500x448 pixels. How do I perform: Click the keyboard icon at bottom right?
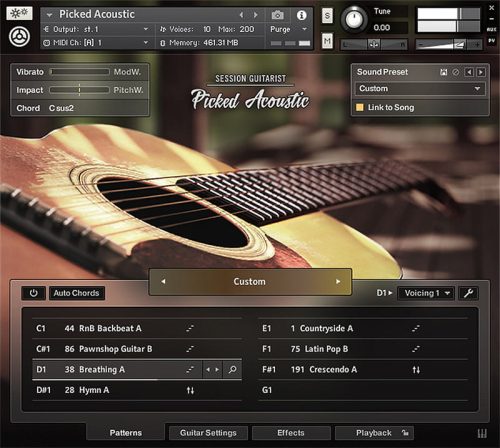point(482,433)
